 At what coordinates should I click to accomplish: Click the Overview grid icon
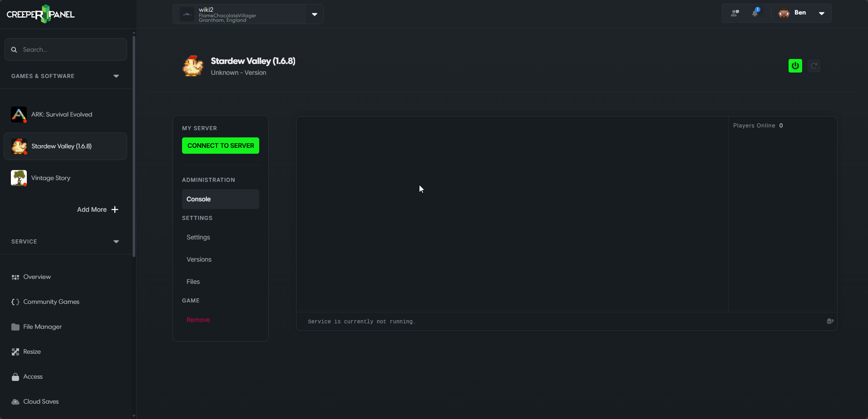(x=15, y=277)
